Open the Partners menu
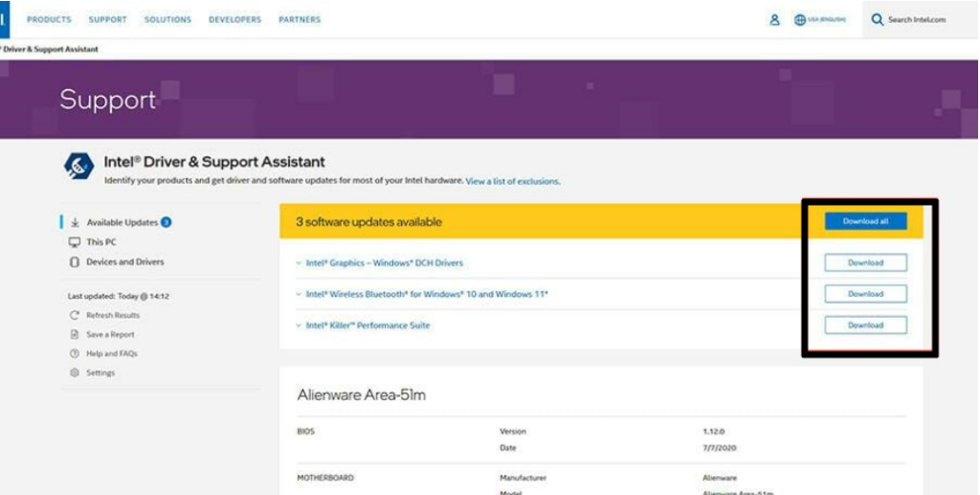This screenshot has width=980, height=495. pyautogui.click(x=300, y=20)
